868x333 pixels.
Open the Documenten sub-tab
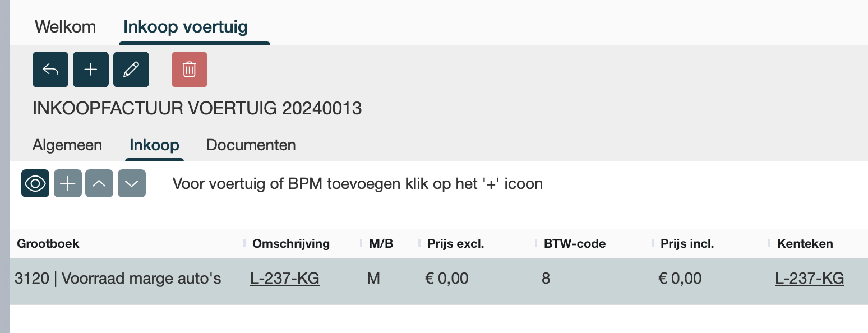pos(251,145)
